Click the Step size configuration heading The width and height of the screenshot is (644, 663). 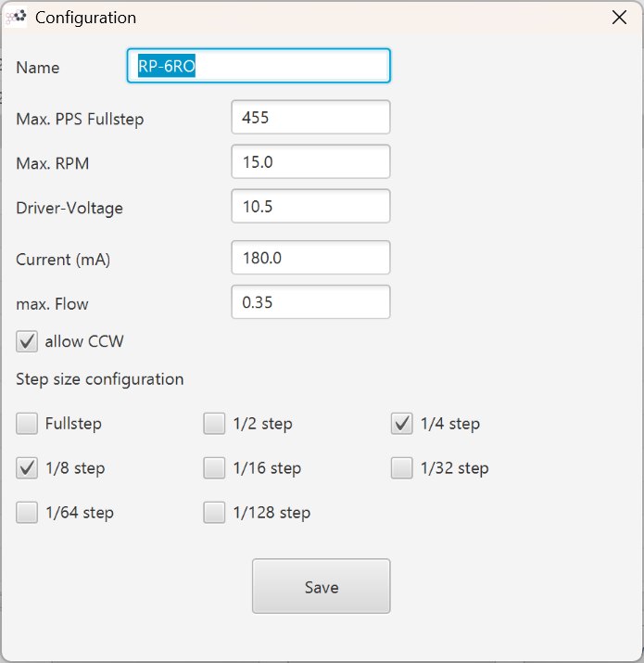tap(99, 379)
